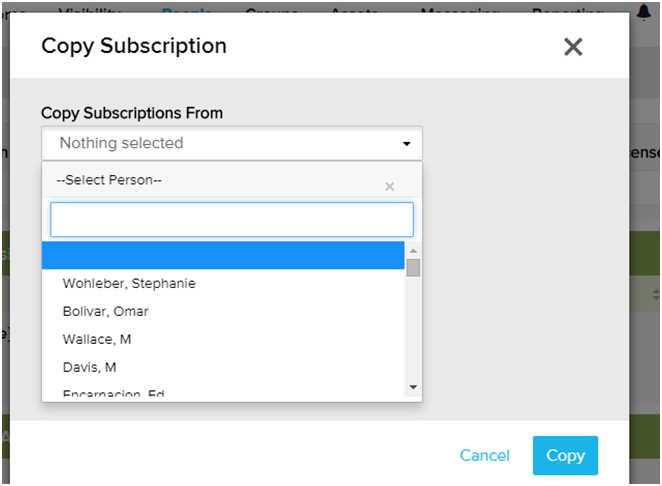Click the person list scrollbar thumb
Screen dimensions: 662x486
tap(413, 267)
